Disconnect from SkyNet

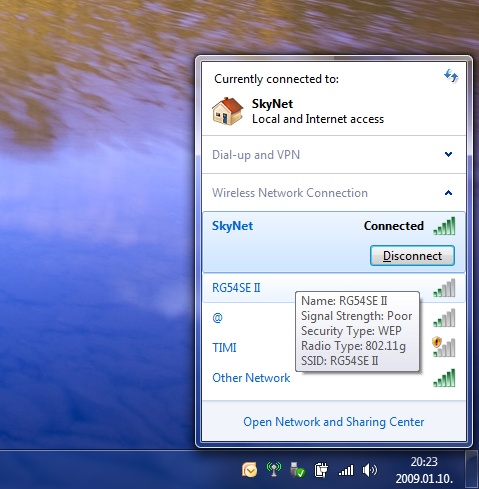(x=412, y=256)
